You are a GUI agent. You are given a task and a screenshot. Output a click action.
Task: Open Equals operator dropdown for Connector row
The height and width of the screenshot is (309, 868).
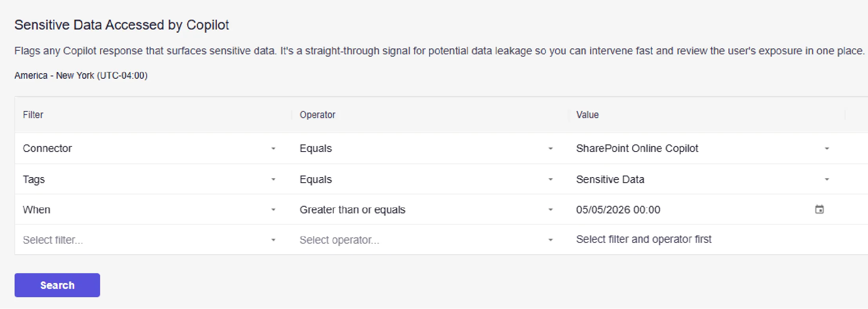coord(426,148)
